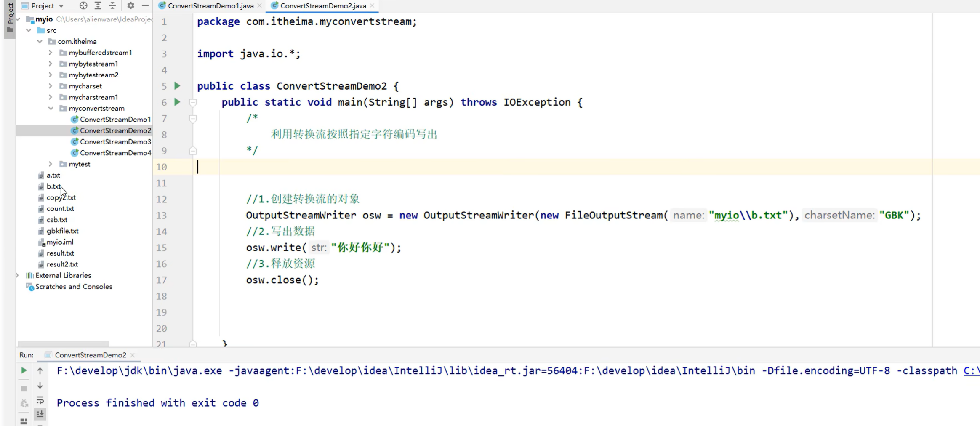Enable Soft-Wrap in the Run console
Viewport: 980px width, 426px height.
pos(40,400)
